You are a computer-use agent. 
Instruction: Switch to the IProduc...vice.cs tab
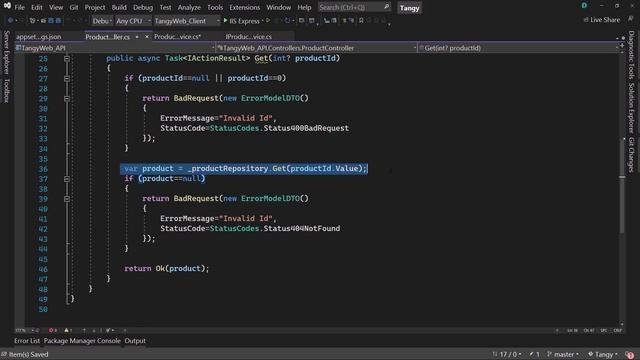point(249,37)
